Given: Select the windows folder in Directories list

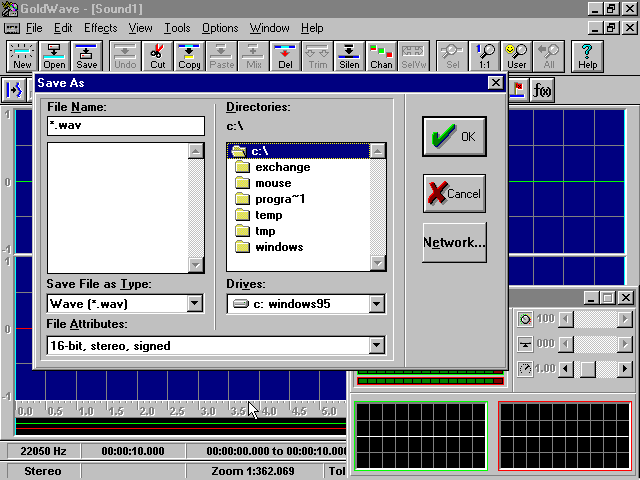Looking at the screenshot, I should [278, 247].
